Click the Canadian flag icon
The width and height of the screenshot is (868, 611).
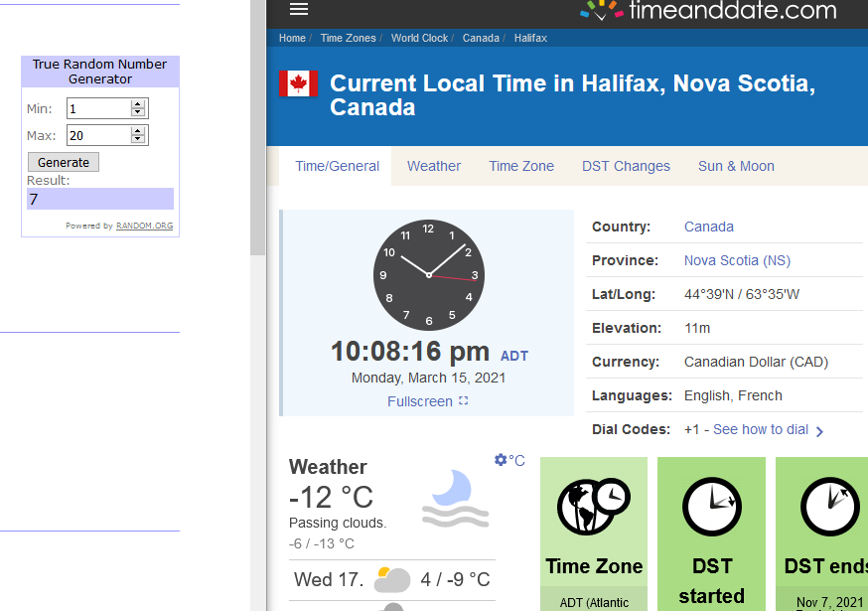pyautogui.click(x=298, y=83)
